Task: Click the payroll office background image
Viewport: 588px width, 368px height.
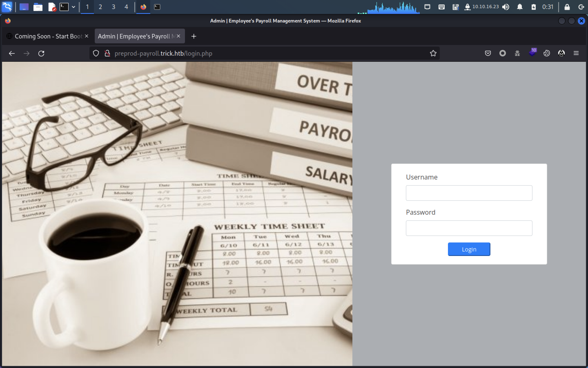Action: [x=177, y=214]
